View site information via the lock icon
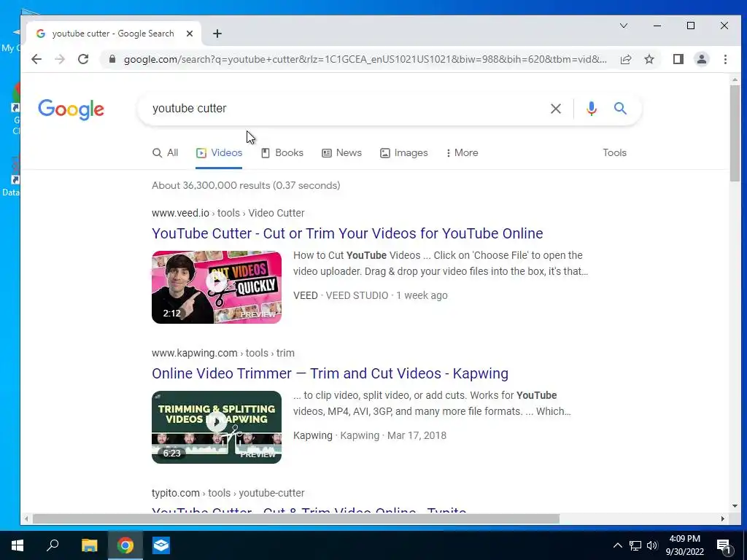Screen dimensions: 747x560 (112, 59)
